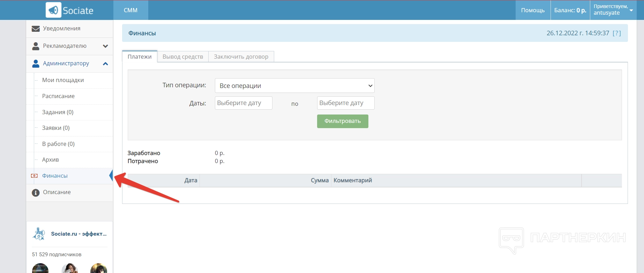
Task: Click the Sociate megaphone logo icon
Action: click(x=53, y=10)
